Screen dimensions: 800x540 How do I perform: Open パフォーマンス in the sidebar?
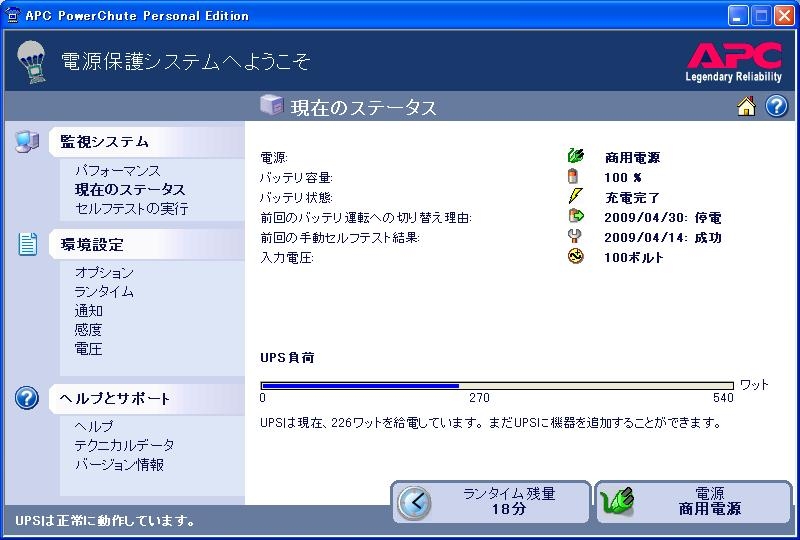117,170
